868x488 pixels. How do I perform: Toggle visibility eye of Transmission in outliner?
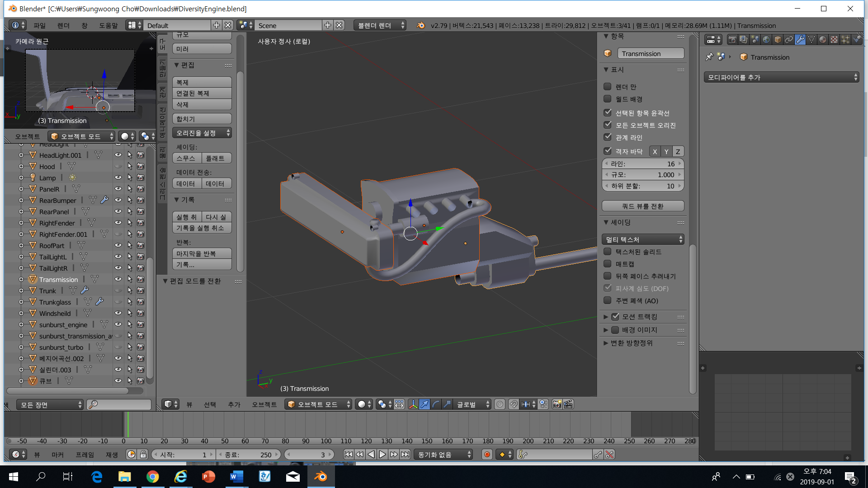[118, 279]
